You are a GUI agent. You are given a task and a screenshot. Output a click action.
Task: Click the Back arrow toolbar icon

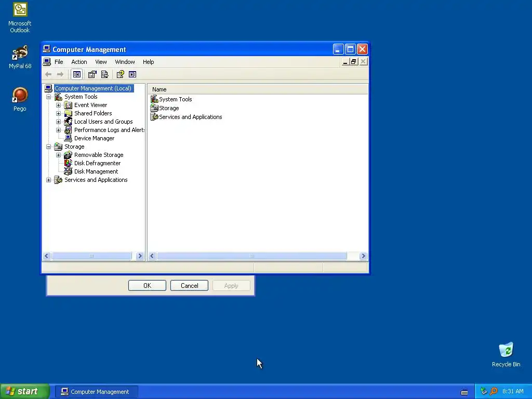(48, 74)
